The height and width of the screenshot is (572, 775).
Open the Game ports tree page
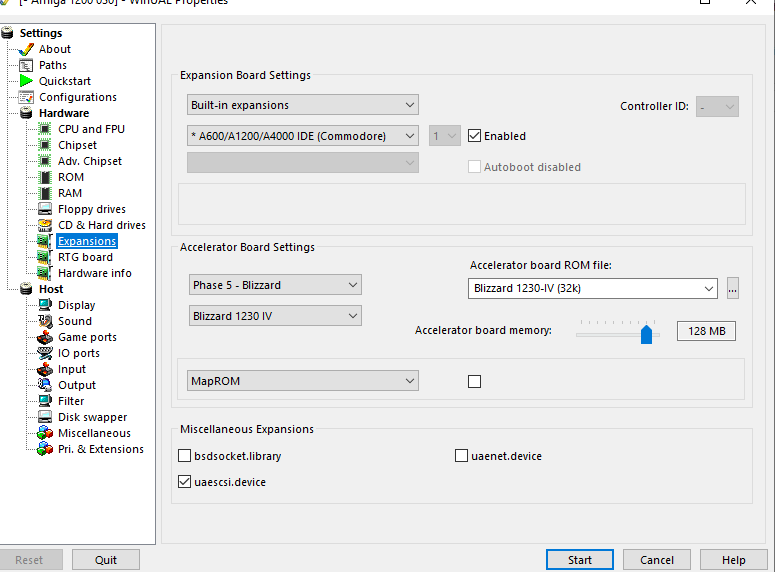coord(87,337)
